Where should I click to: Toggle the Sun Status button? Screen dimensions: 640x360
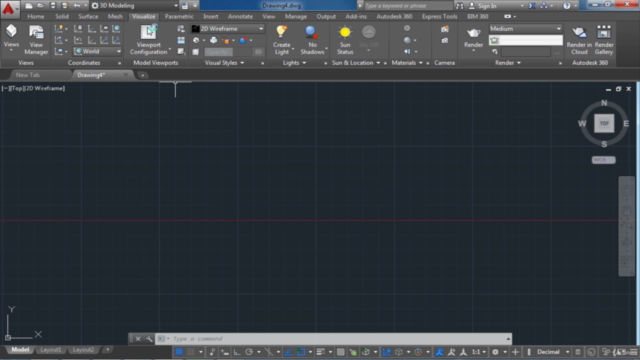pyautogui.click(x=345, y=39)
